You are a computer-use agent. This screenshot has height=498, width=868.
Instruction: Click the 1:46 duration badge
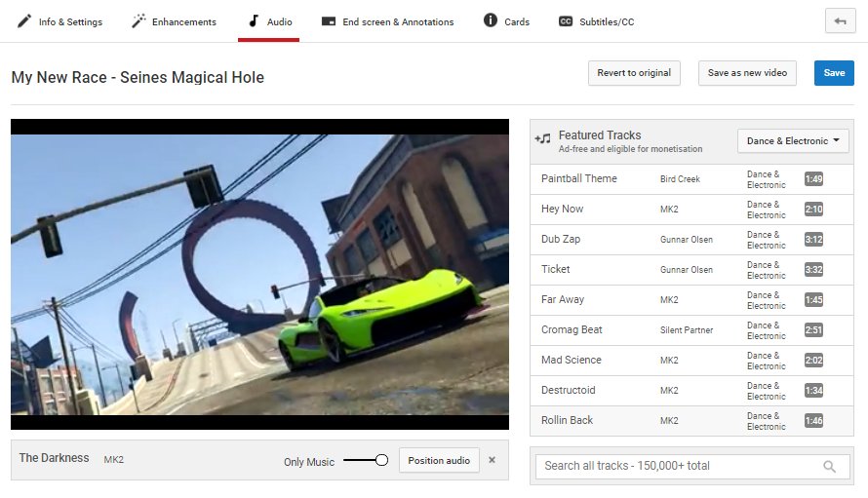click(813, 421)
